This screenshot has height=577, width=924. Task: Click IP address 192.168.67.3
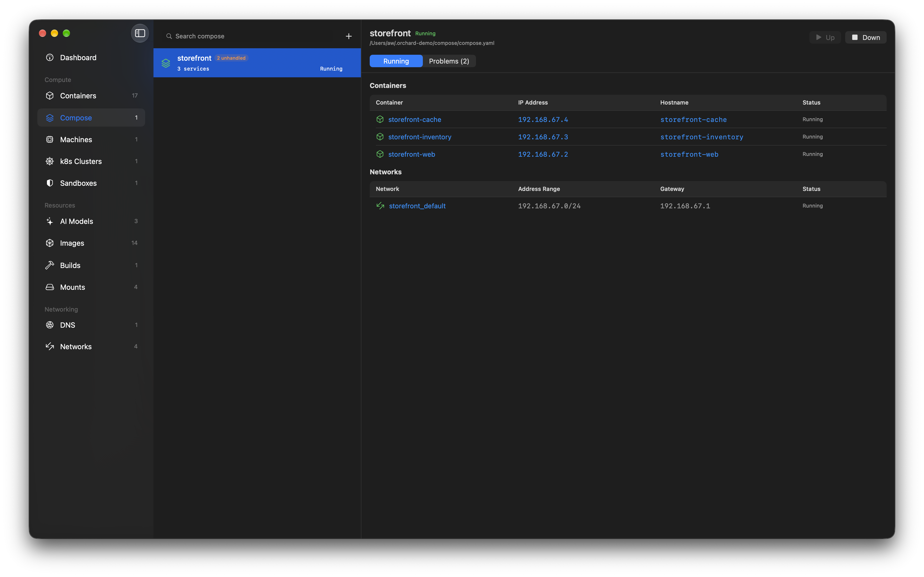pyautogui.click(x=543, y=137)
